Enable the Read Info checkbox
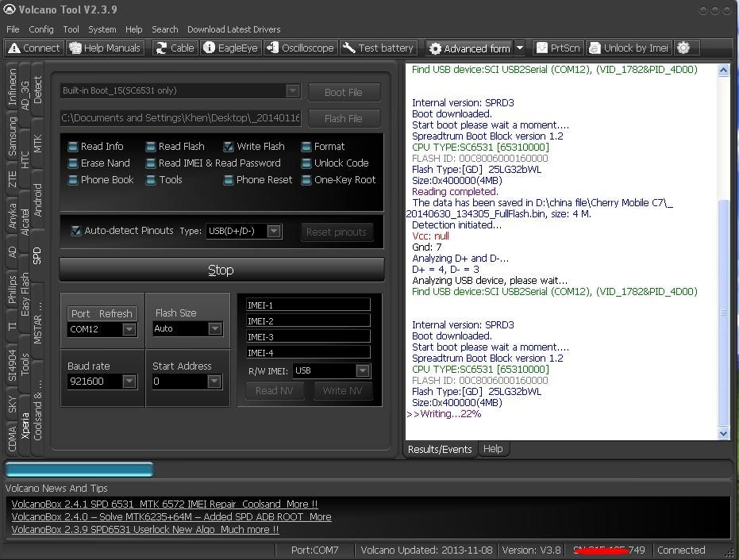 73,147
